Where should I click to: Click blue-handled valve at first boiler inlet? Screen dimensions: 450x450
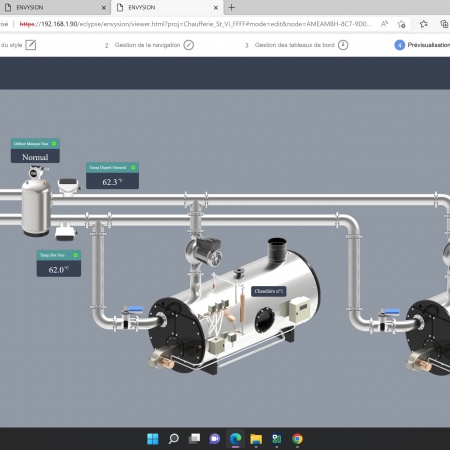pos(131,316)
